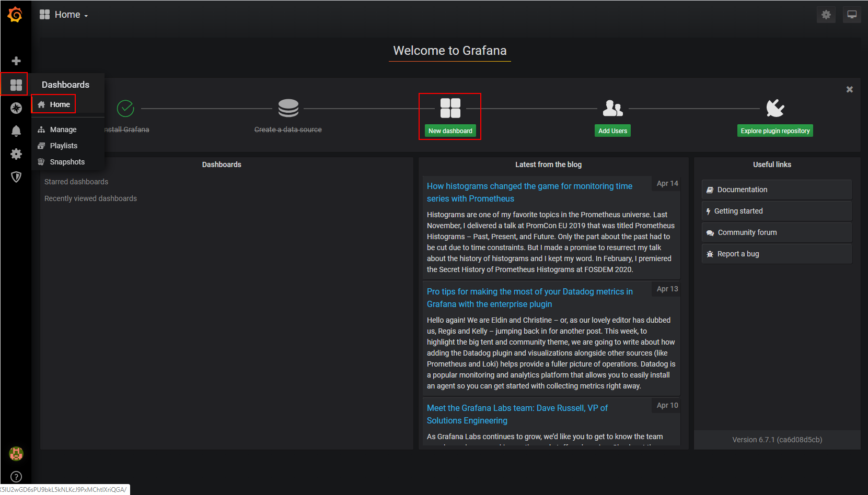
Task: Click the Version 6.7.1 text
Action: coord(777,440)
